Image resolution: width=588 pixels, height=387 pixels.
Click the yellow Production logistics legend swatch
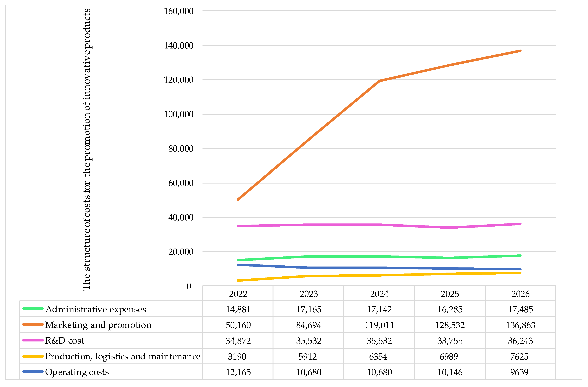point(33,356)
